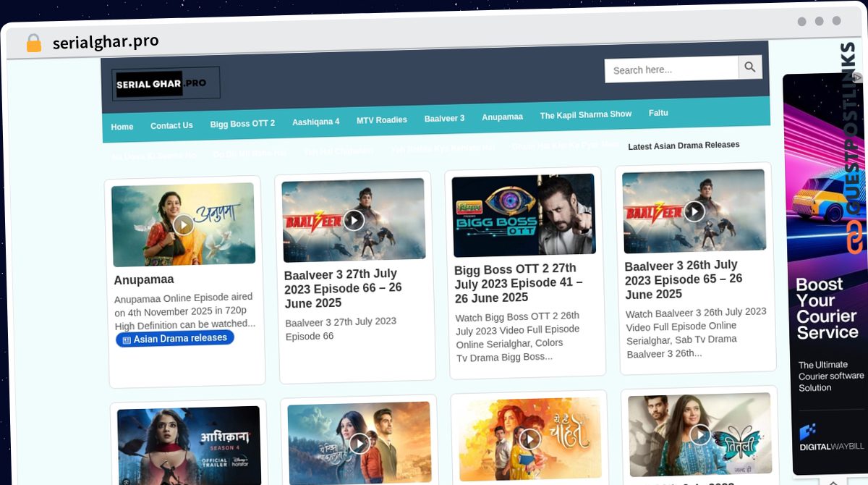The height and width of the screenshot is (485, 868).
Task: Click the 'Asian Drama releases' blue button
Action: click(x=175, y=338)
